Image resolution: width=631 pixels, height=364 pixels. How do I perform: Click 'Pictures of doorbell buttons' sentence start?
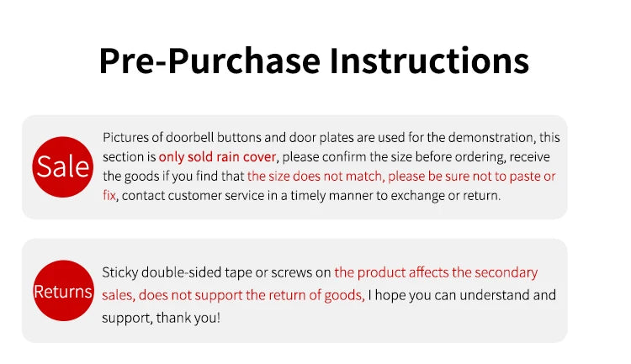click(159, 138)
